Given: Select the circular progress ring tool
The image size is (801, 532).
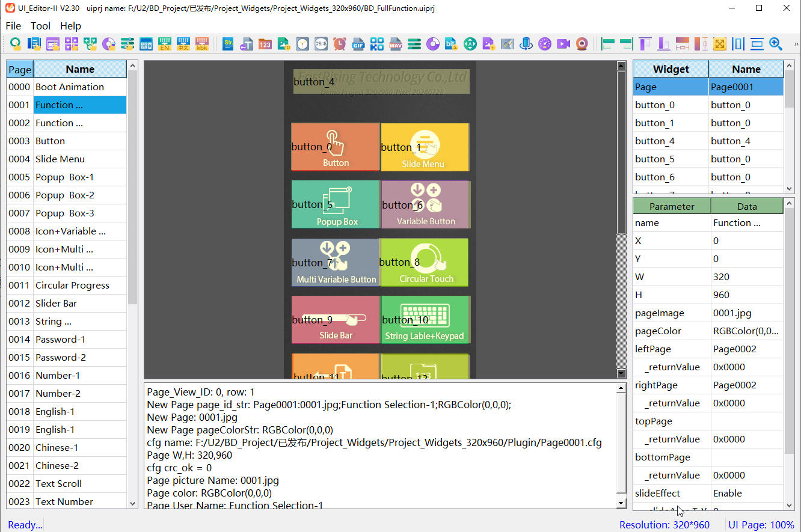Looking at the screenshot, I should point(433,44).
